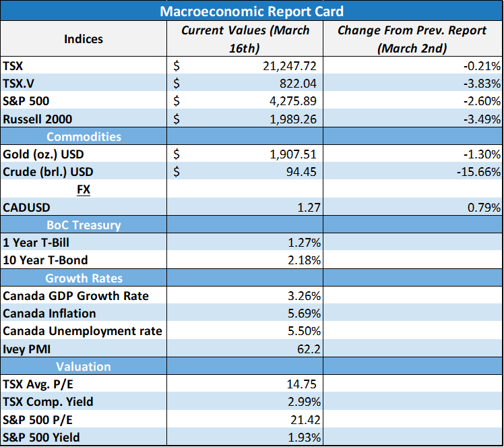Screen dimensions: 504x447
Task: Click the Valuation section header
Action: point(84,366)
